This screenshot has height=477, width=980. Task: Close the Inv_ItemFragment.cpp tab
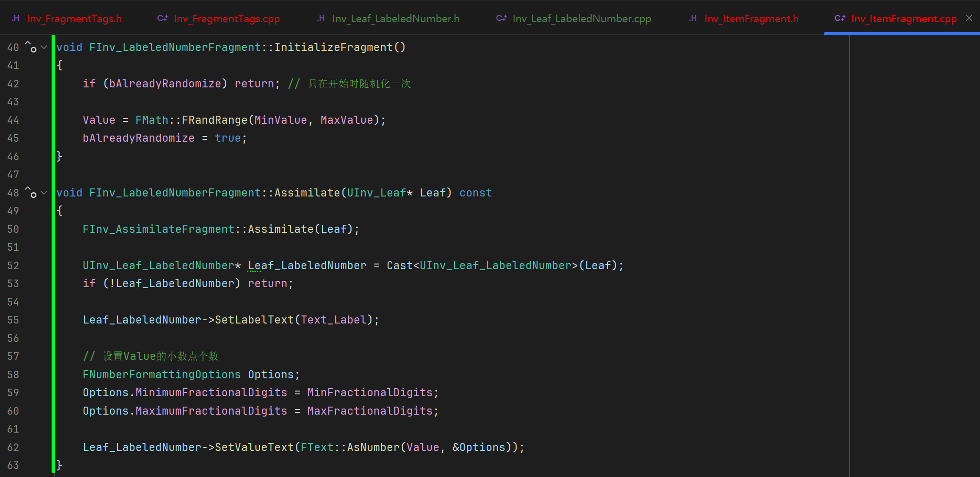pyautogui.click(x=969, y=18)
